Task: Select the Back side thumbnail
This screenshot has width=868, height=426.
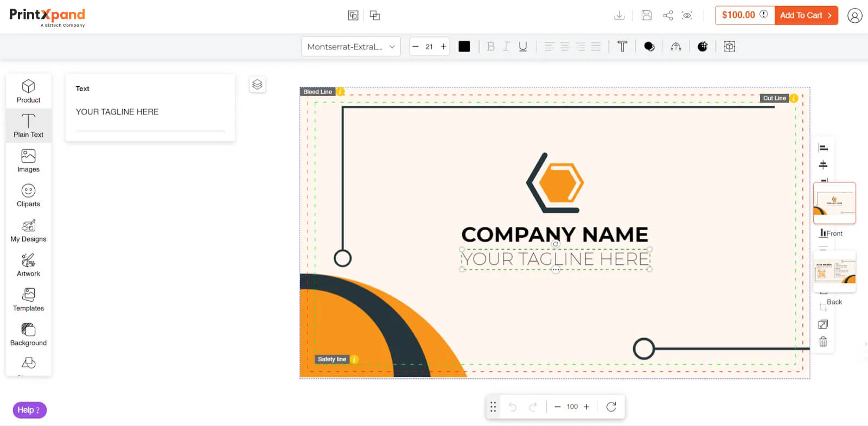Action: coord(834,271)
